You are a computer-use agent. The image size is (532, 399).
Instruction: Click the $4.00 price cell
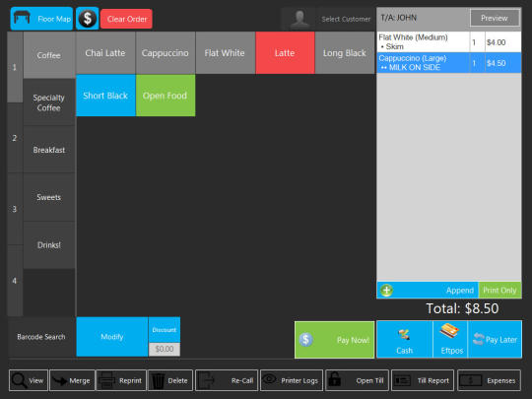pos(502,42)
